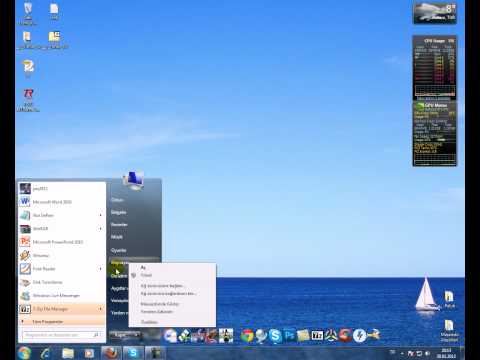Open Photoshop icon in the dock
Viewport: 480px width, 360px height.
289,336
